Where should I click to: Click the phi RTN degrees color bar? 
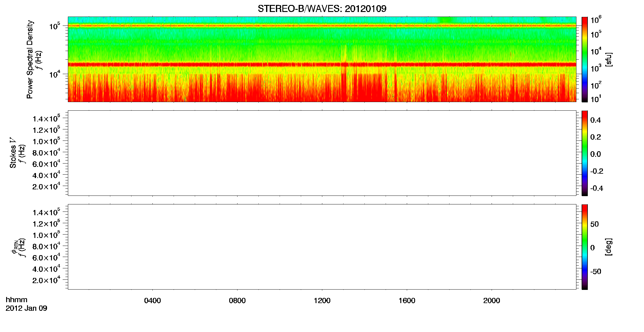[585, 247]
